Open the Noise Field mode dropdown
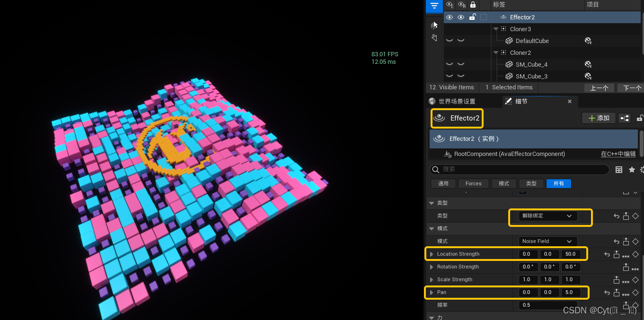 click(548, 242)
